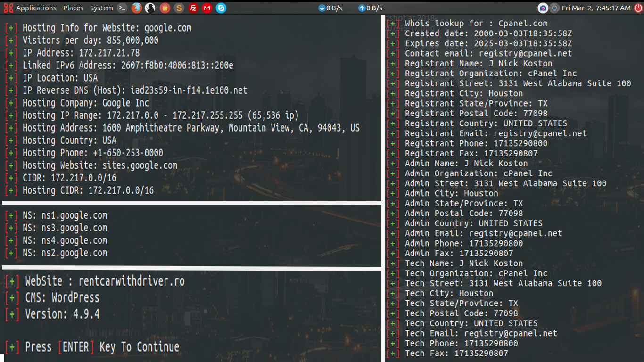
Task: Select Hosting Phone +1-650-253-0000
Action: [x=84, y=153]
